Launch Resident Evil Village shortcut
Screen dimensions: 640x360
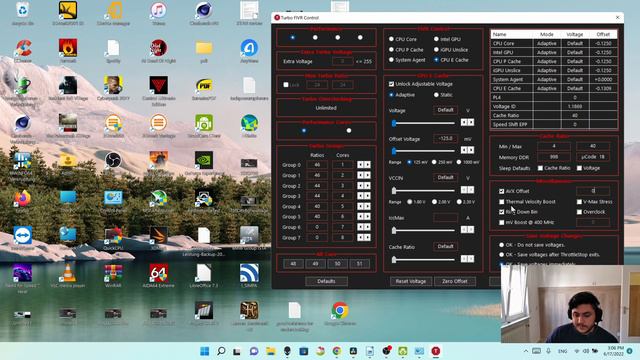(68, 85)
